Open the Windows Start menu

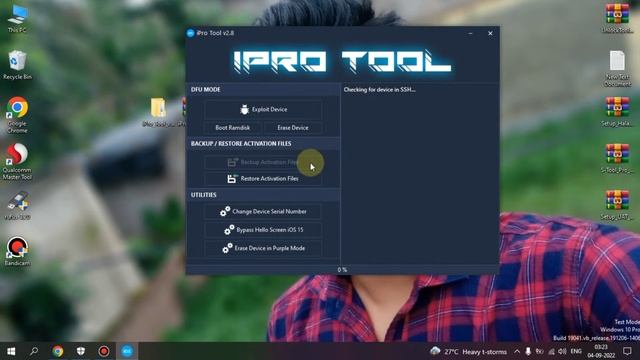[x=11, y=351]
